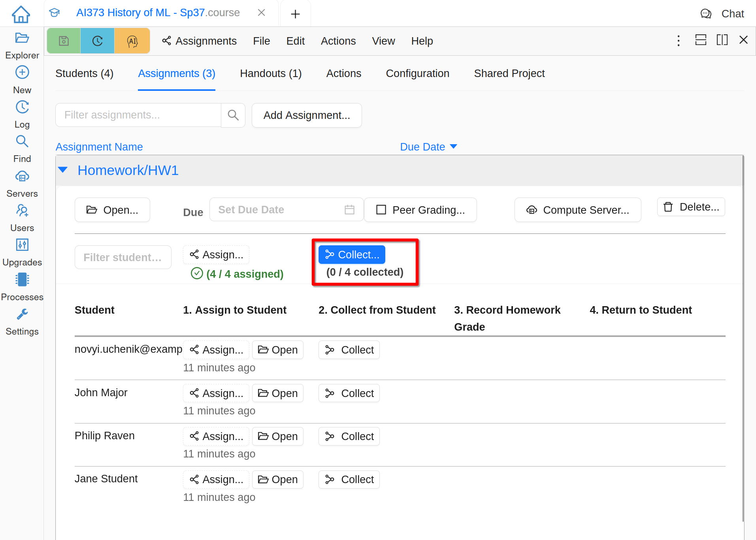Click Collect button for John Major
The image size is (756, 540).
349,393
